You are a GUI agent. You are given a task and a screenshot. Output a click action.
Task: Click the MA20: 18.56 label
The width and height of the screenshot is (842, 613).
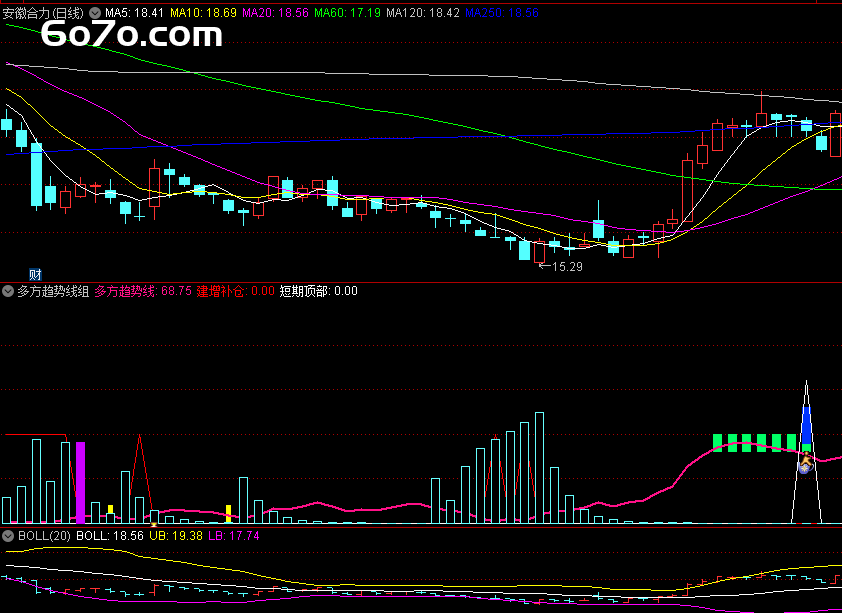pos(275,13)
